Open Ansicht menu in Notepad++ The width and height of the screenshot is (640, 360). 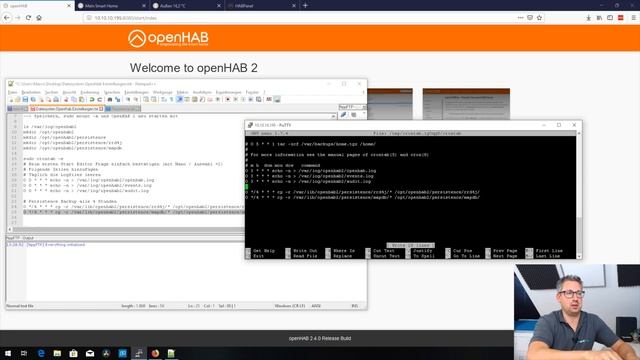(69, 92)
